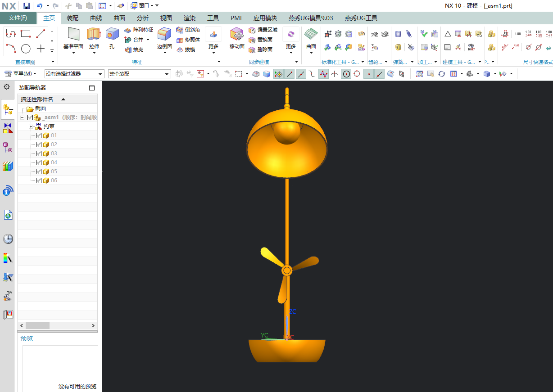
Task: Click the 边倒圆 edge blend icon
Action: click(x=164, y=34)
